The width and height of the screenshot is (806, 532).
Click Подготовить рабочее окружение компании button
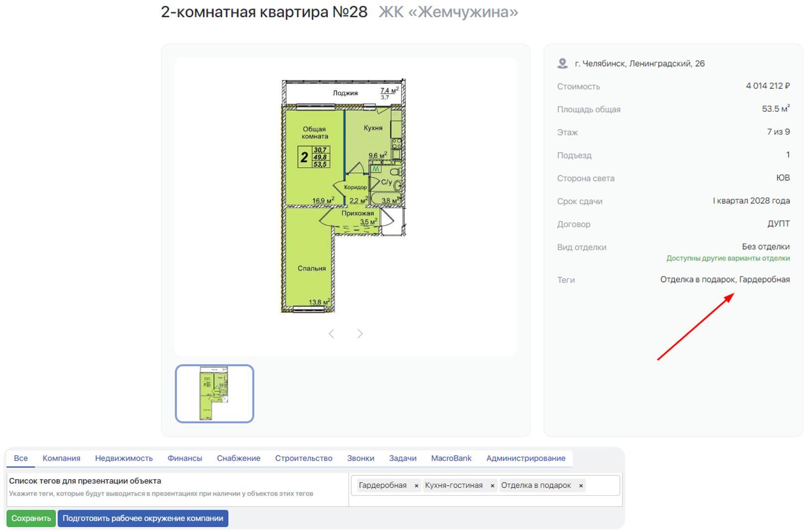pos(143,519)
